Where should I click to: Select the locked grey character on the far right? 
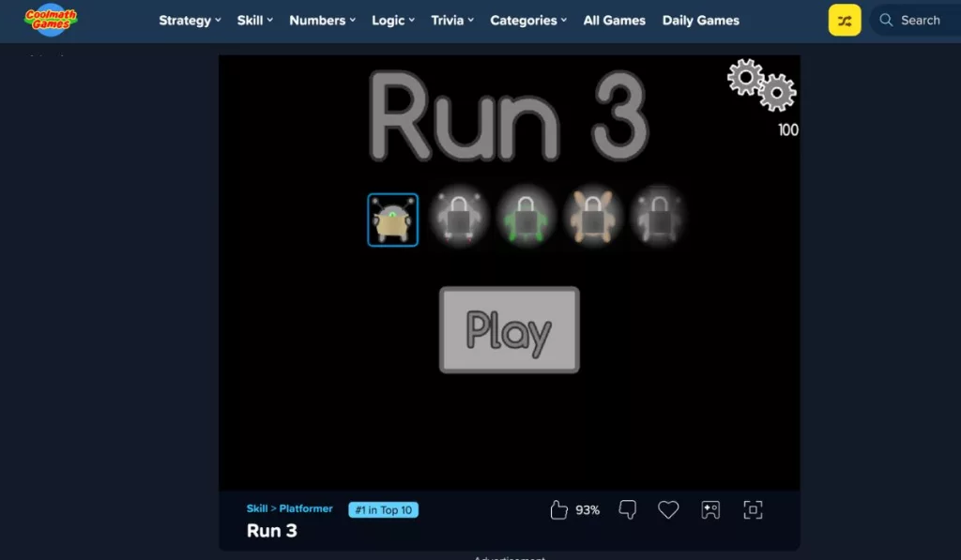(659, 218)
